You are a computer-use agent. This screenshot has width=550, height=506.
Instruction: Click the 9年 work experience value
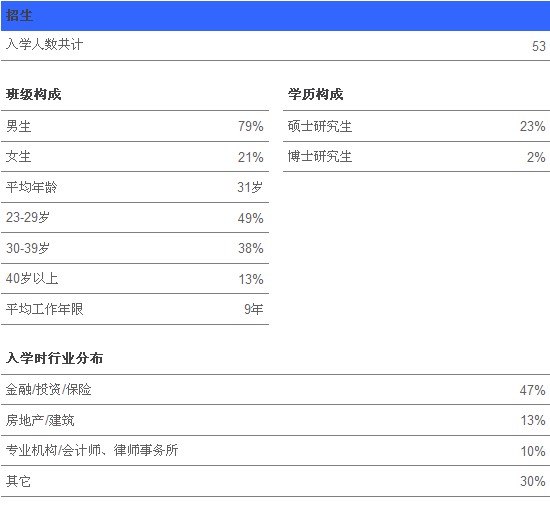click(254, 309)
